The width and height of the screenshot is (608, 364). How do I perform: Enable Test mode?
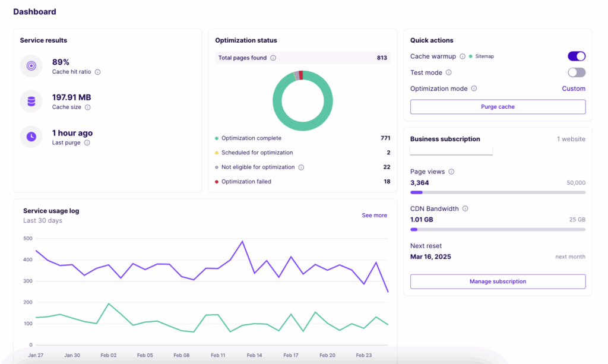tap(576, 72)
